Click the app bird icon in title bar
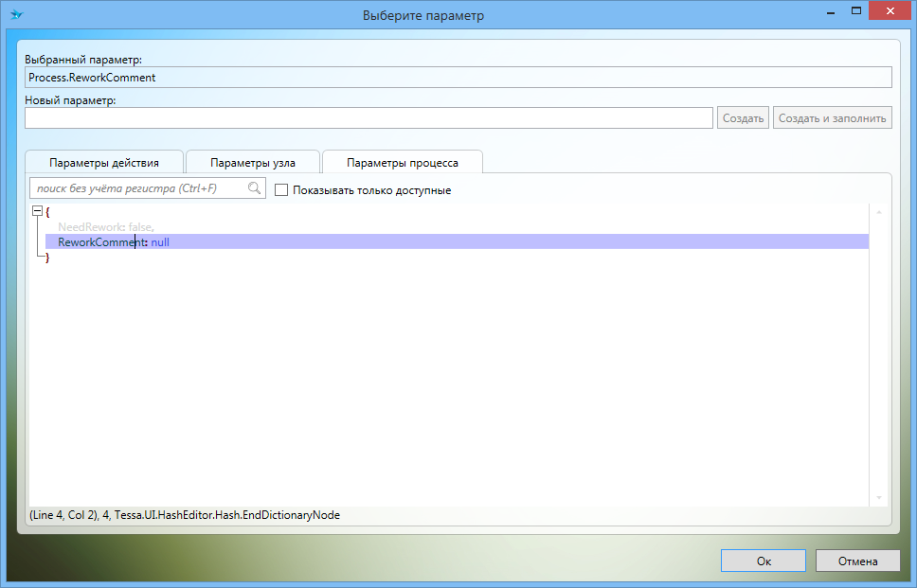The height and width of the screenshot is (588, 917). pyautogui.click(x=16, y=14)
